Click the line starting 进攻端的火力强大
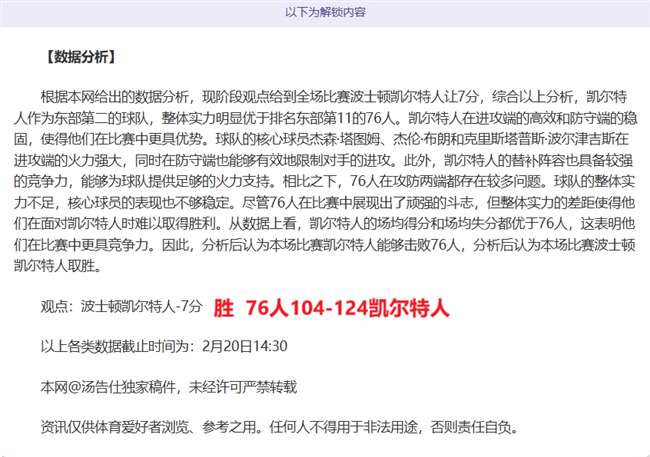Viewport: 650px width, 457px height. click(323, 161)
